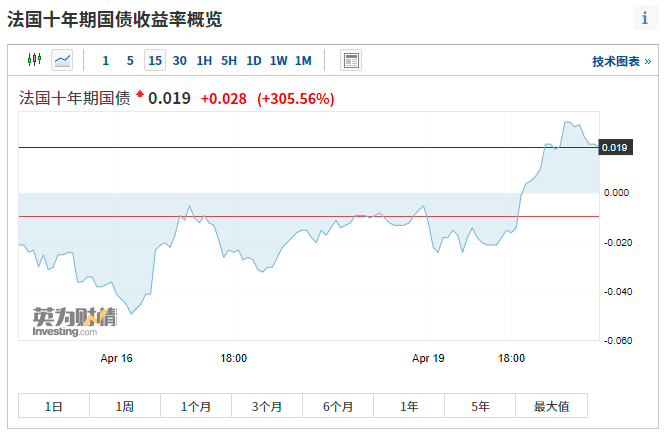Toggle the 15-minute interval
Screen dimensions: 665x432
click(155, 60)
